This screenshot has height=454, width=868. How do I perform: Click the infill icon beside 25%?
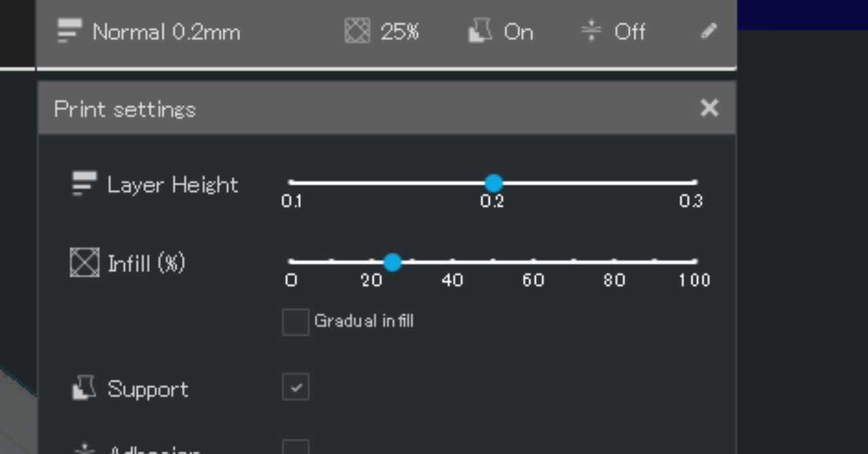tap(357, 31)
